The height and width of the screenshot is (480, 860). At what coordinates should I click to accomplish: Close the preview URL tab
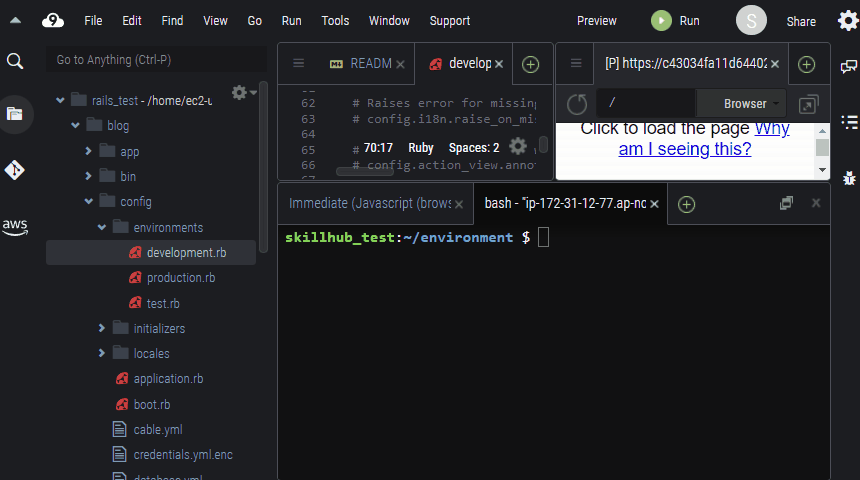[774, 64]
